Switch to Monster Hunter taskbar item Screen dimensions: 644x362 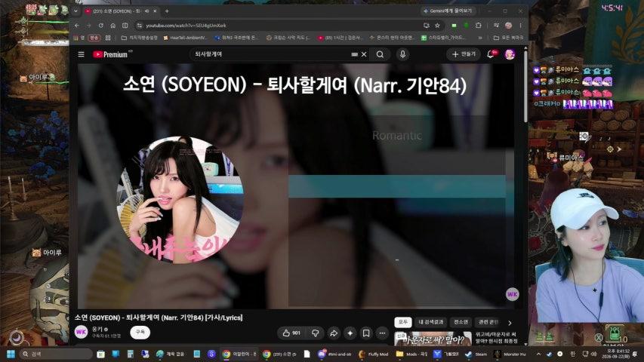coord(510,354)
